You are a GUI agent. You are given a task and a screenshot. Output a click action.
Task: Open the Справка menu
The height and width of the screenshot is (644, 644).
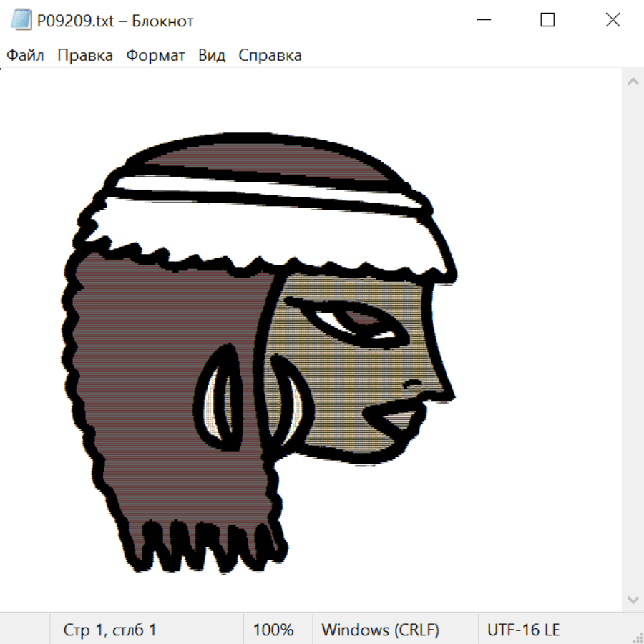tap(270, 56)
